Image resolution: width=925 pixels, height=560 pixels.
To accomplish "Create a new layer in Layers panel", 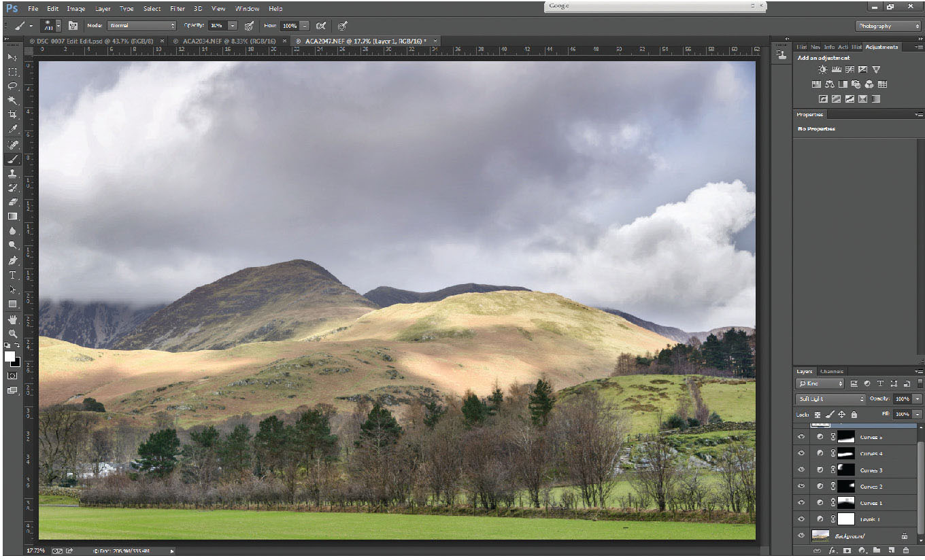I will pyautogui.click(x=891, y=550).
